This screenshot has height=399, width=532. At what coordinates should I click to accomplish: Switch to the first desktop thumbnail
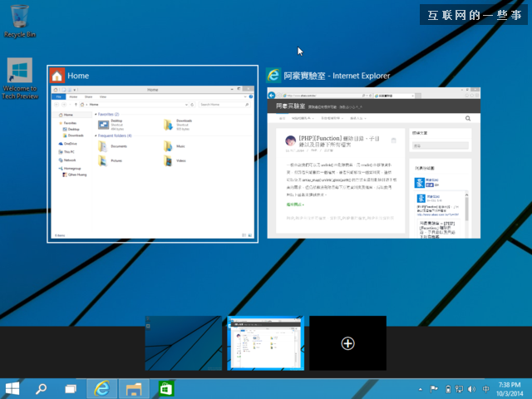[x=183, y=343]
